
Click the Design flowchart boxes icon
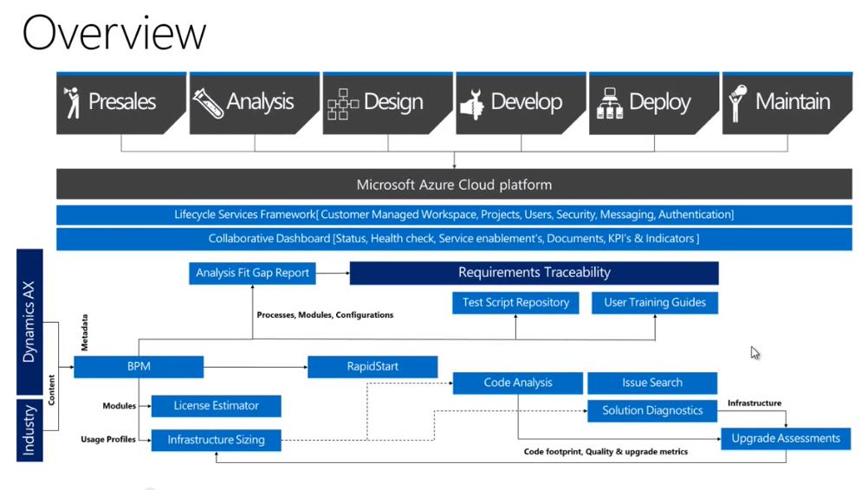coord(343,104)
